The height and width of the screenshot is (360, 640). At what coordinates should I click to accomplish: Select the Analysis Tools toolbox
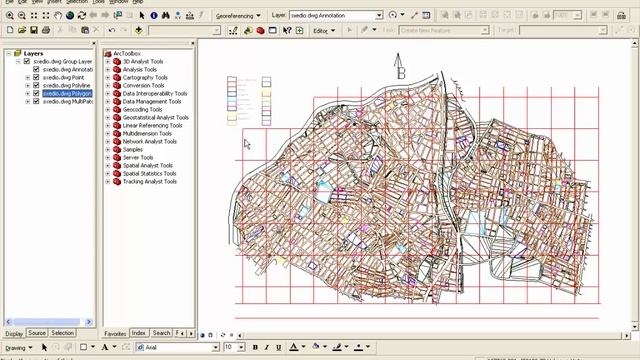140,69
